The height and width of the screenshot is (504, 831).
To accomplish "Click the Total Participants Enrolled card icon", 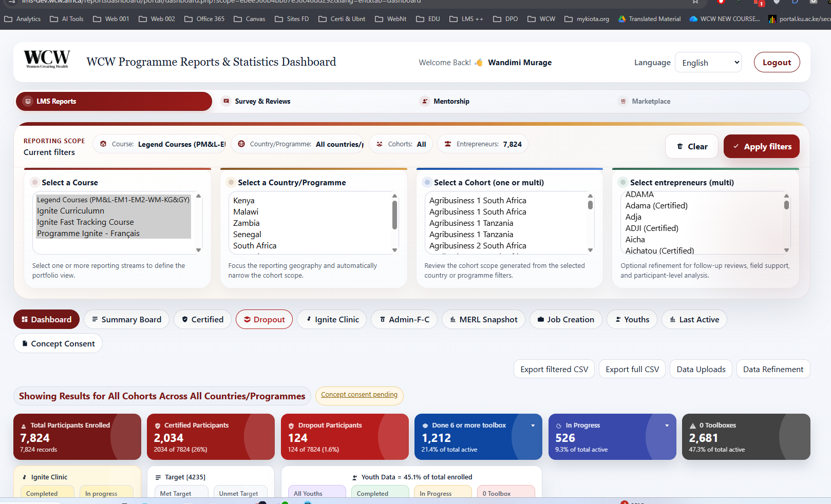I will point(24,426).
